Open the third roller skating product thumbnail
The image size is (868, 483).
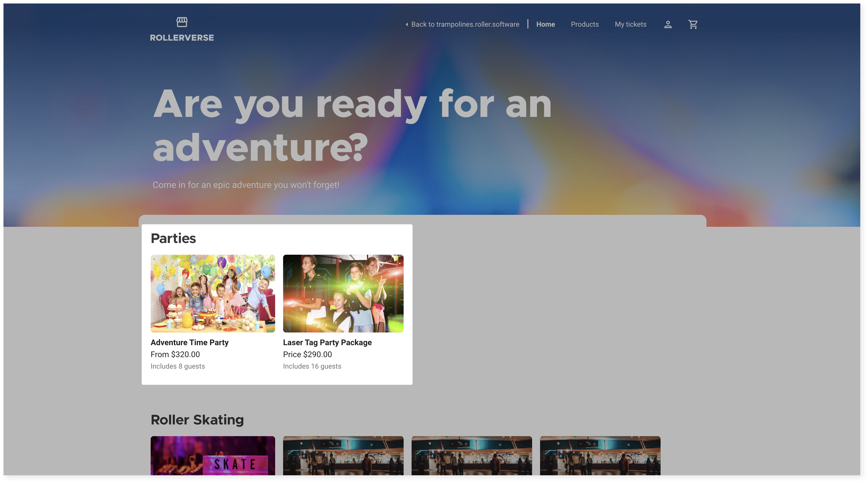(x=471, y=455)
